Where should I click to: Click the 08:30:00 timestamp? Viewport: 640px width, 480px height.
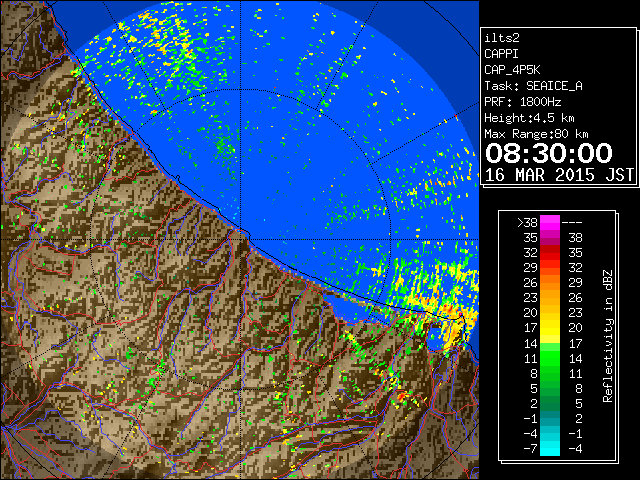(549, 153)
